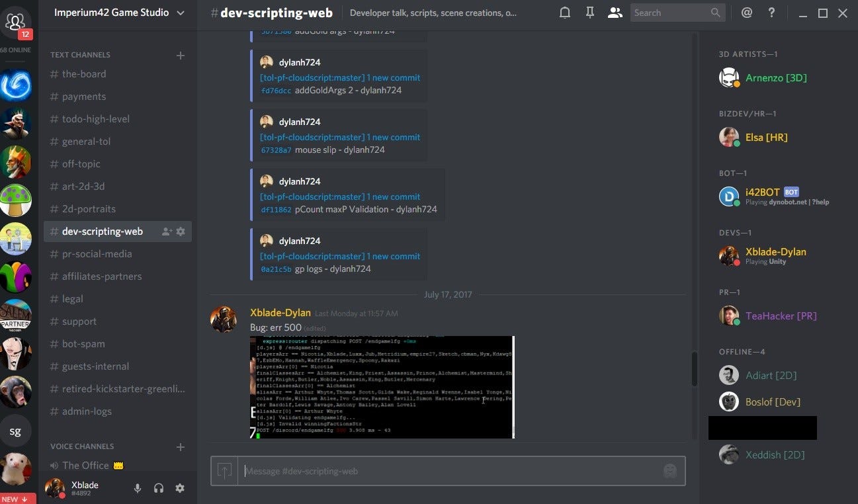Open the emoji picker in message box
The image size is (858, 504).
coord(670,471)
